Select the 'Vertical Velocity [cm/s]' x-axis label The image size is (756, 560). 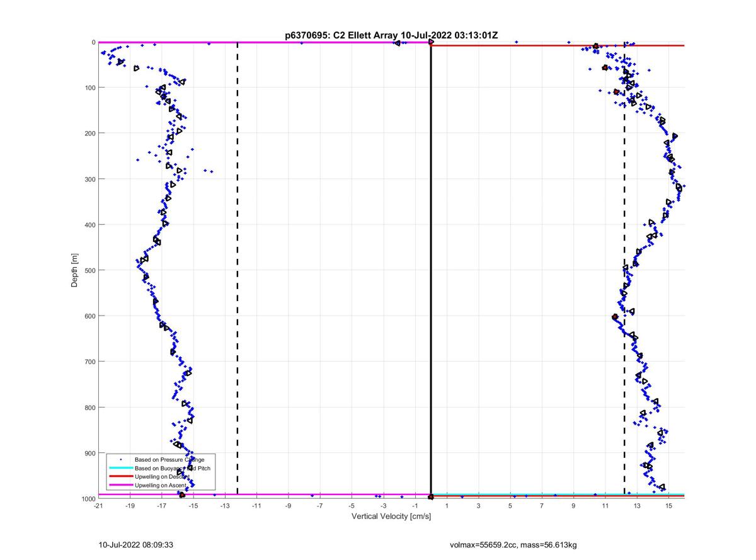[x=391, y=517]
